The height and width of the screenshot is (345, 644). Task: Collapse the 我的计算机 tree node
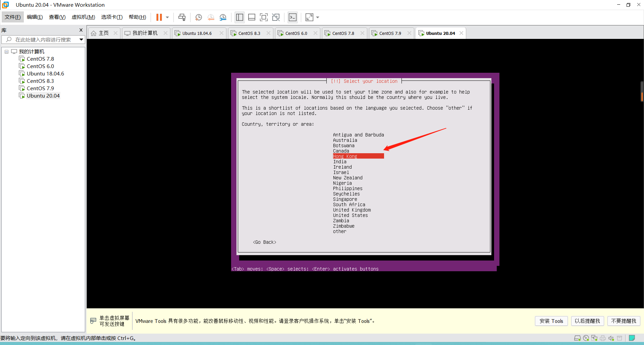6,52
